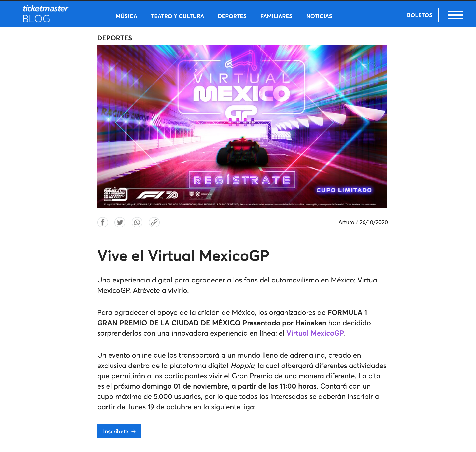The image size is (476, 452).
Task: Click arrow on Inscríbete button
Action: (x=134, y=431)
